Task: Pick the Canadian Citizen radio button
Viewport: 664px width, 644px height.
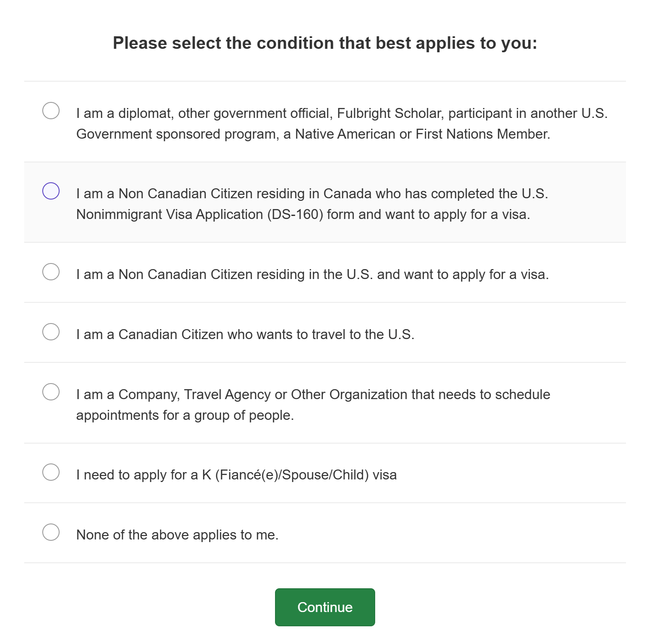Action: tap(51, 332)
